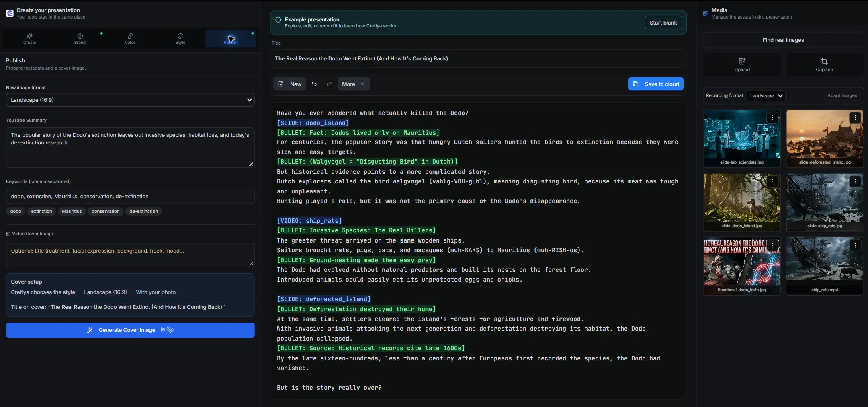Open options menu for slide-dodo_island.jpg

point(772,181)
